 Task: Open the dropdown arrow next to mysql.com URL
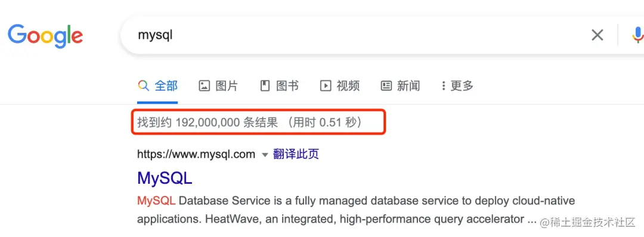(x=265, y=155)
